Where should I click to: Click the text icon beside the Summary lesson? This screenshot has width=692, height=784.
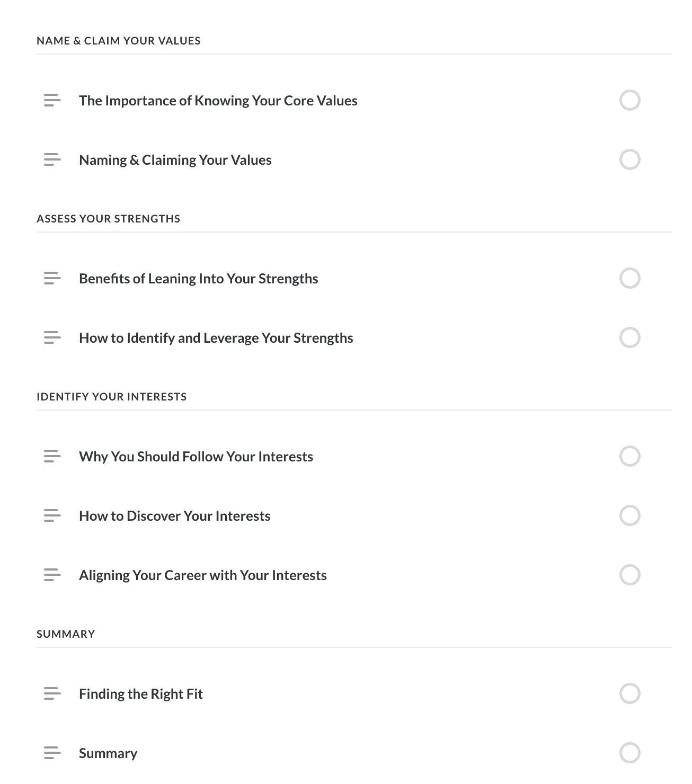[52, 753]
